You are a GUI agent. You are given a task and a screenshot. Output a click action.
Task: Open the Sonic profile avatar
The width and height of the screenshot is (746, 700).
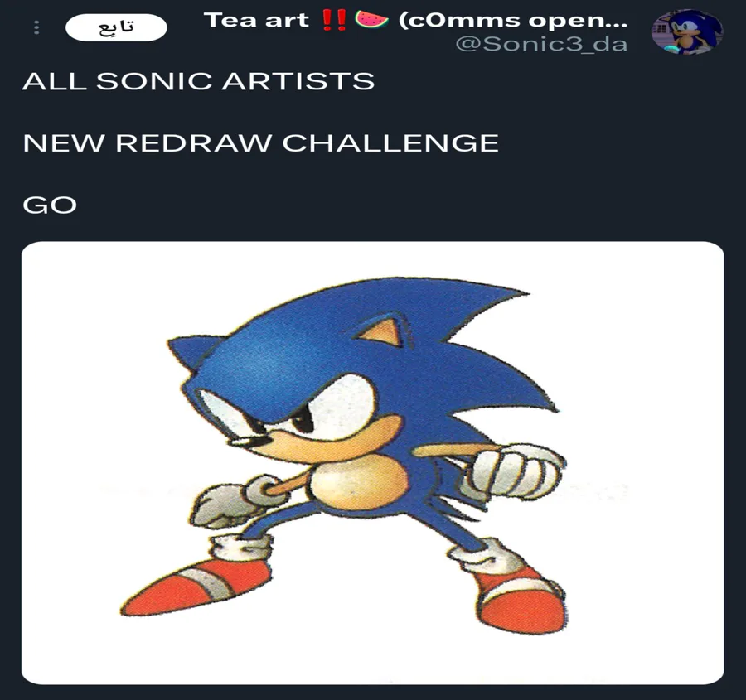point(686,31)
